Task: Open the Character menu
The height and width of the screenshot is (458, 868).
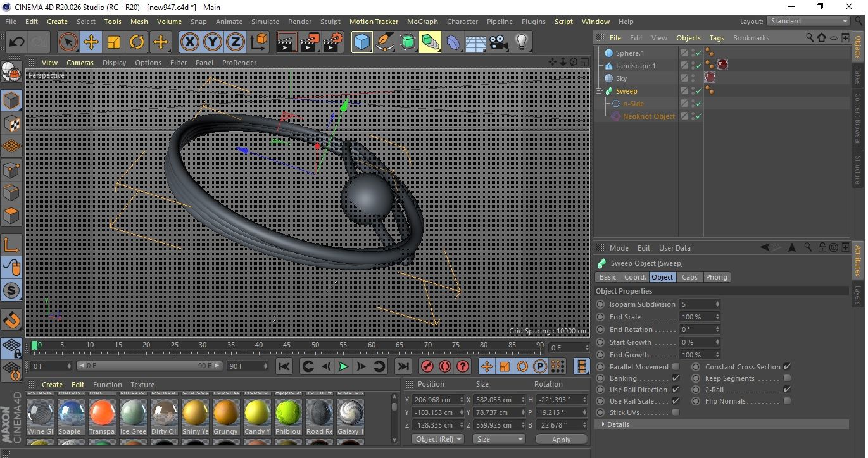Action: (x=462, y=22)
